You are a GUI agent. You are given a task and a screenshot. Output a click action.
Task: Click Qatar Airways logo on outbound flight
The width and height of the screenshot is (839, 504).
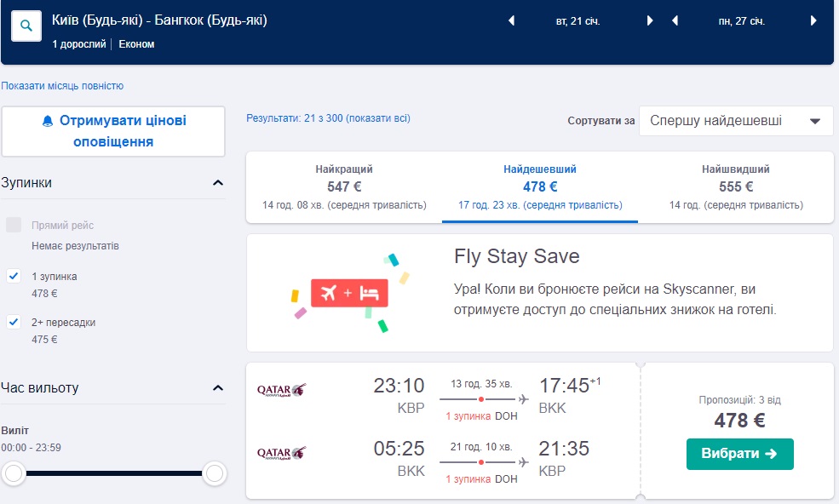pos(281,390)
